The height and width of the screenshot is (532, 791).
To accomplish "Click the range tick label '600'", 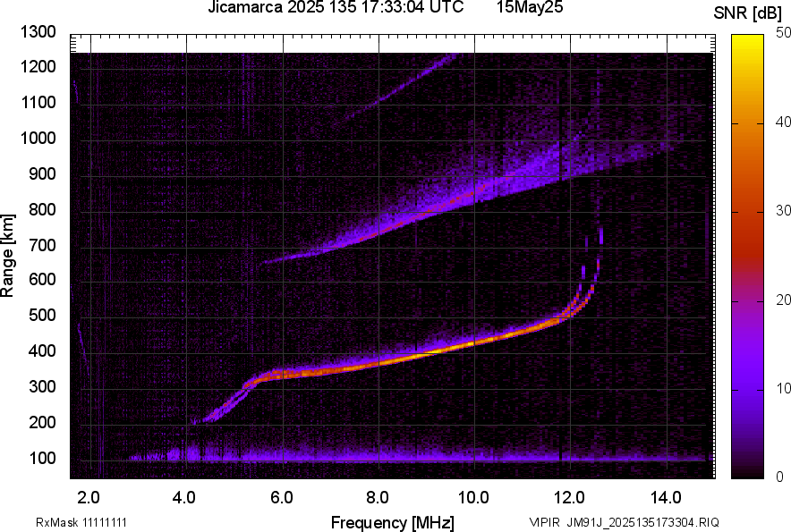I will (x=42, y=279).
